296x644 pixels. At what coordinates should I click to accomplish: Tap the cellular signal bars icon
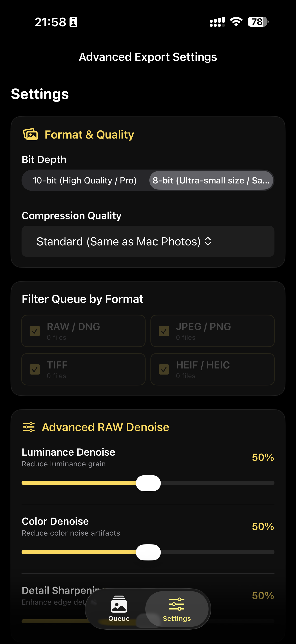click(x=217, y=22)
